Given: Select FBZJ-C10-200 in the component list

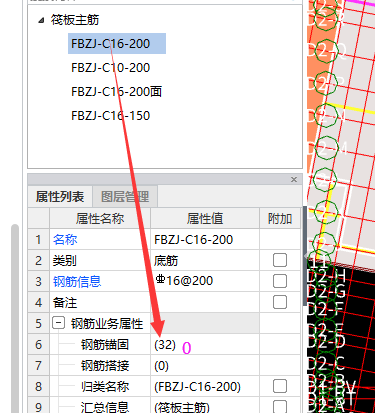Looking at the screenshot, I should click(x=110, y=68).
